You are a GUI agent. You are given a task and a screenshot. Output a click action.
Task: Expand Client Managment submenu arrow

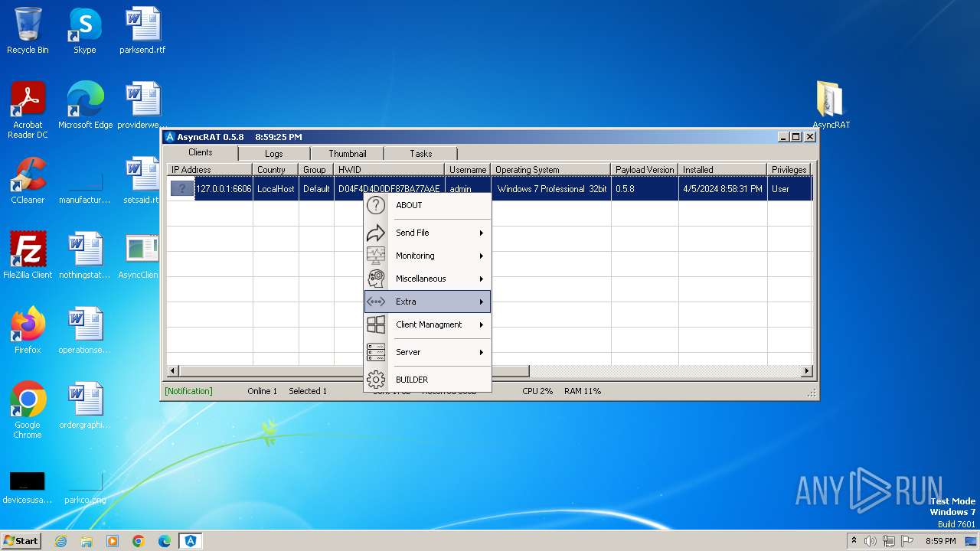[482, 324]
